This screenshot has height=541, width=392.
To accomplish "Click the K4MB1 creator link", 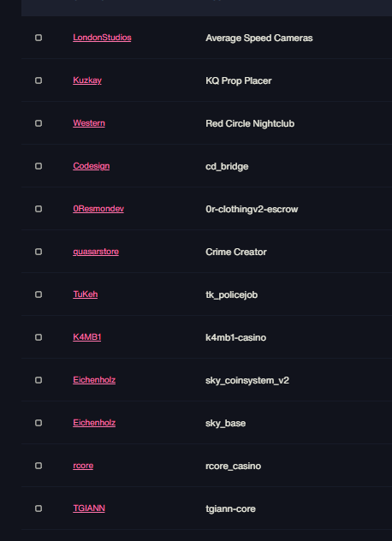I will [87, 336].
